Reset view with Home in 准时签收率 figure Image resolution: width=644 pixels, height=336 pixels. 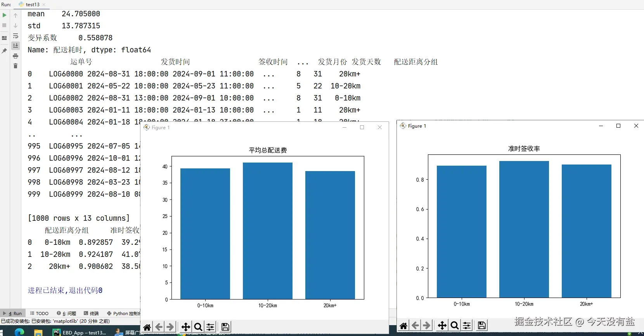403,326
